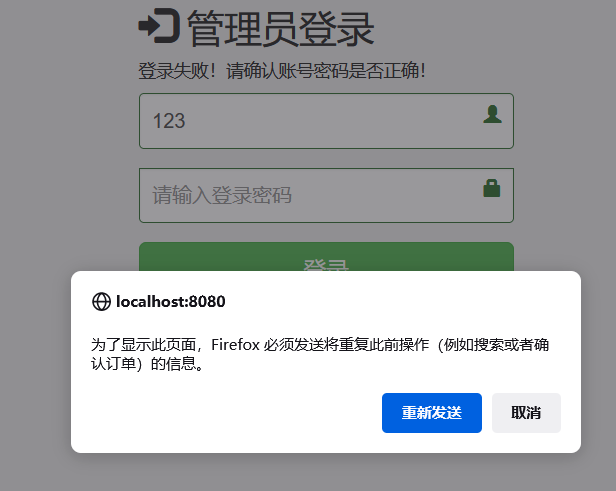Click the 例如搜索或者确 text in dialog
The width and height of the screenshot is (616, 491).
coord(497,344)
